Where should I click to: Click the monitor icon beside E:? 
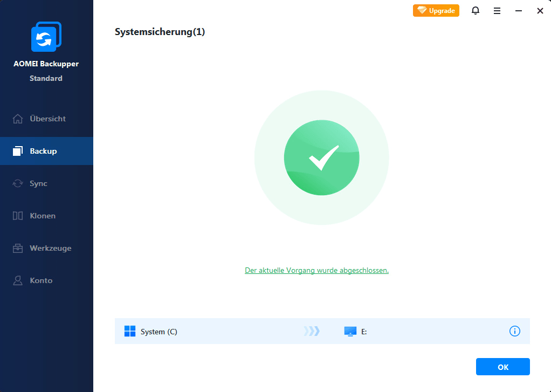coord(350,331)
